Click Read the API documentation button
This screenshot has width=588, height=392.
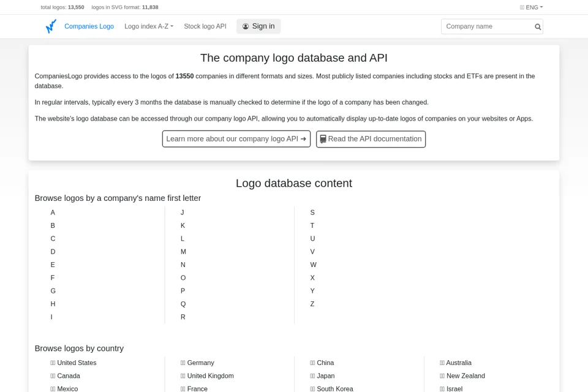[371, 139]
